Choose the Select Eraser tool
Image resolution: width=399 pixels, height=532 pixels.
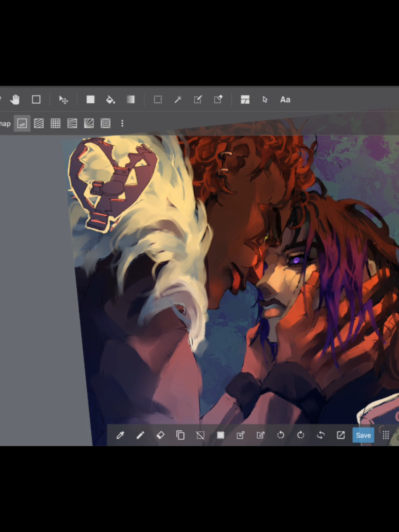218,100
